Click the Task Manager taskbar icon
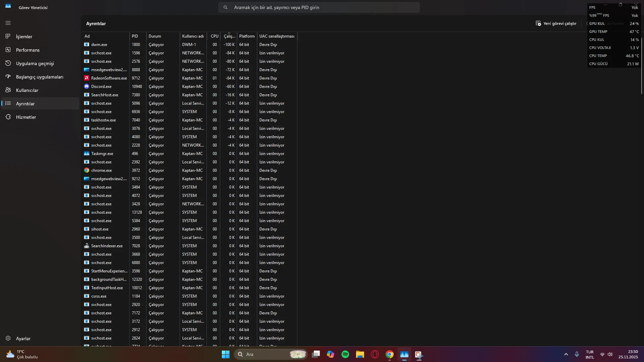The width and height of the screenshot is (644, 362). coord(404,354)
